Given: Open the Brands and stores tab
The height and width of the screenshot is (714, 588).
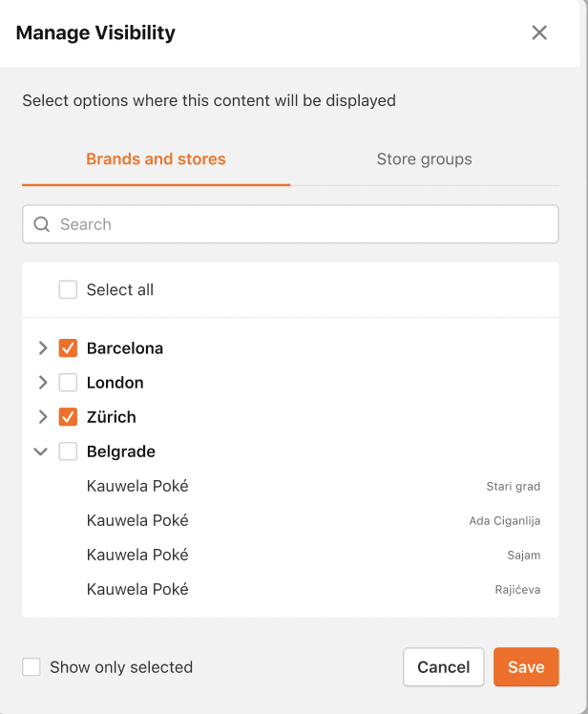Looking at the screenshot, I should click(x=156, y=158).
